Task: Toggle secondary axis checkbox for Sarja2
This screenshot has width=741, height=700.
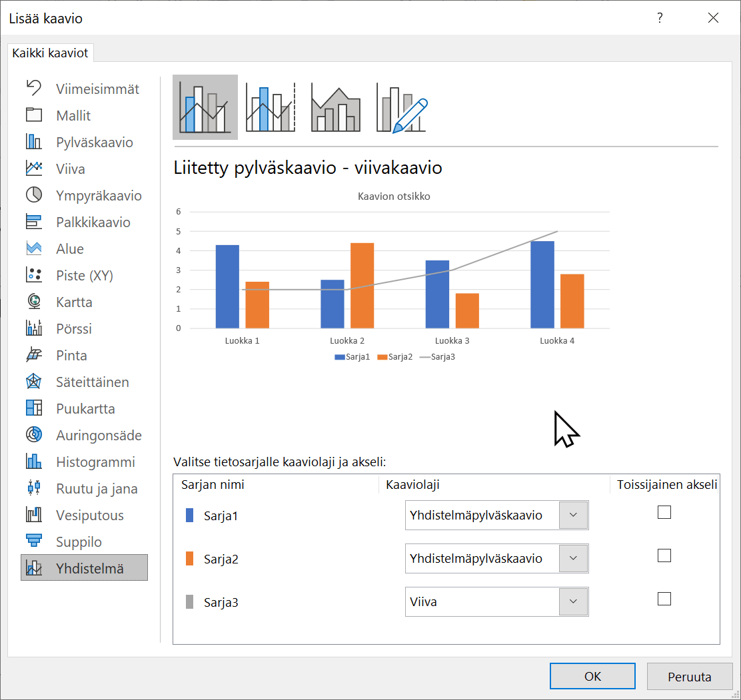Action: [x=664, y=555]
